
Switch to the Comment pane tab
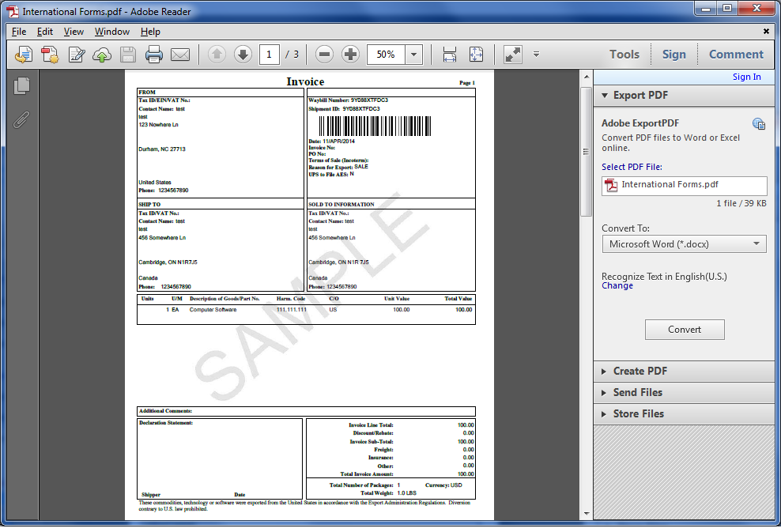point(736,55)
